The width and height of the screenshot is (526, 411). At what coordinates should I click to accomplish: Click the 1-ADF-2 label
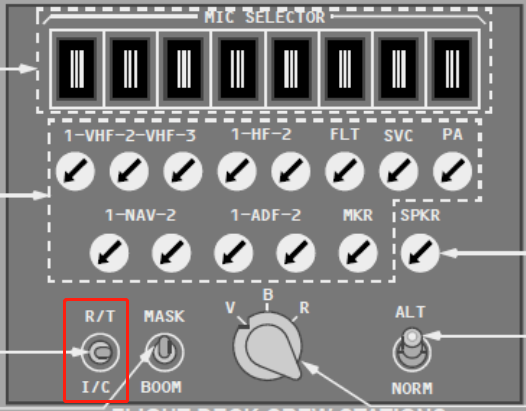[266, 215]
